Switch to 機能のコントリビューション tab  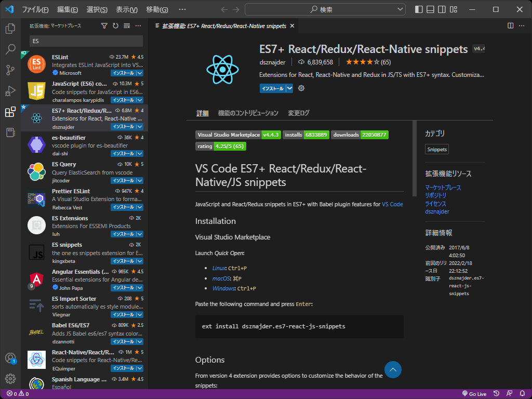pos(248,113)
